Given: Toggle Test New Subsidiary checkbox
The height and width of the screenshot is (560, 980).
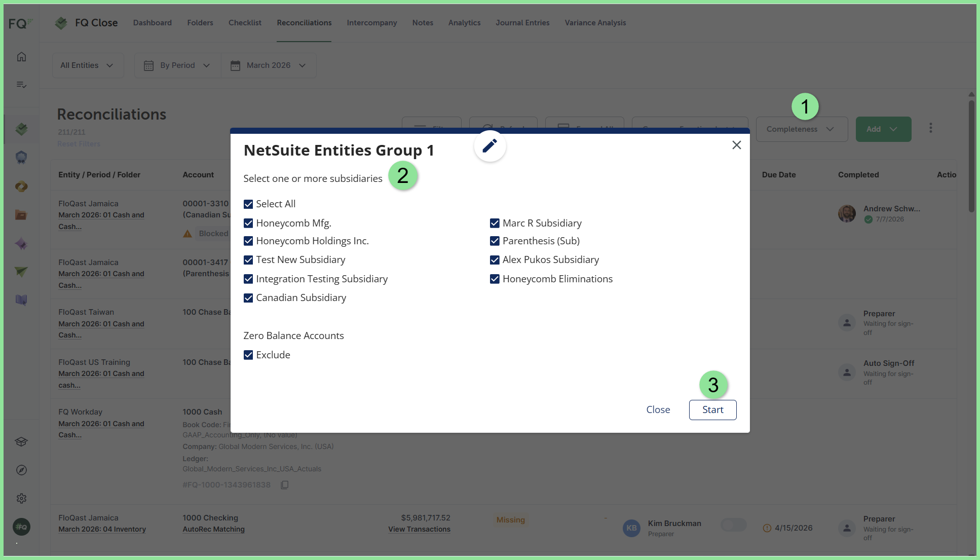Looking at the screenshot, I should coord(248,260).
